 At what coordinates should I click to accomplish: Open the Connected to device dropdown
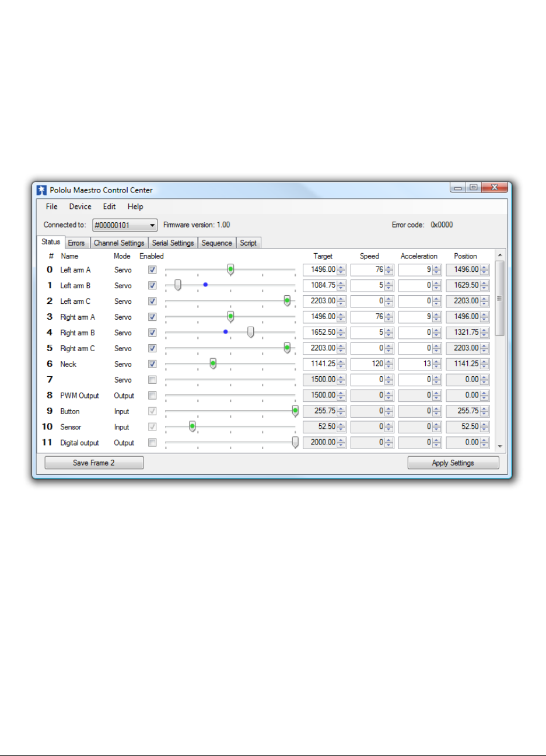coord(125,225)
